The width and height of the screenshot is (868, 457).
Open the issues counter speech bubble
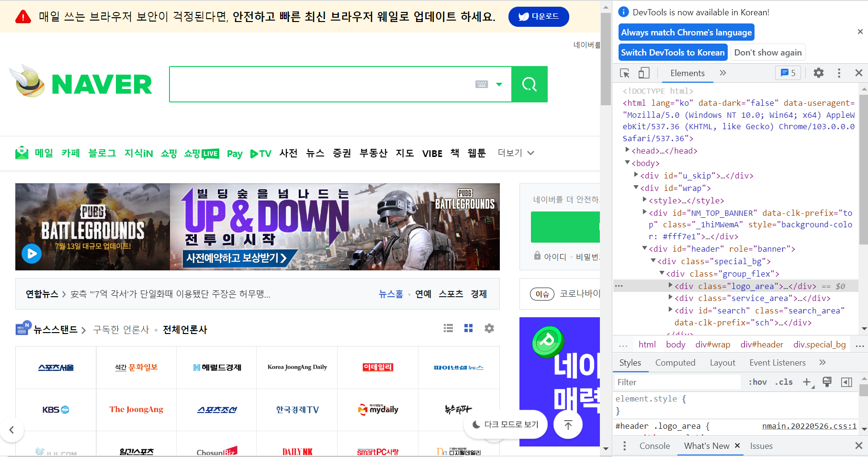(788, 73)
